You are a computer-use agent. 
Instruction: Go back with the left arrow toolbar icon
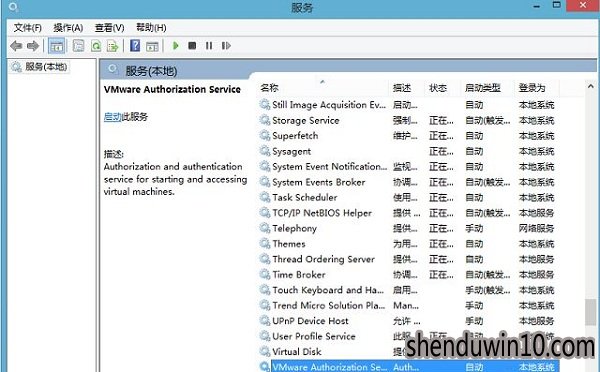pyautogui.click(x=16, y=46)
